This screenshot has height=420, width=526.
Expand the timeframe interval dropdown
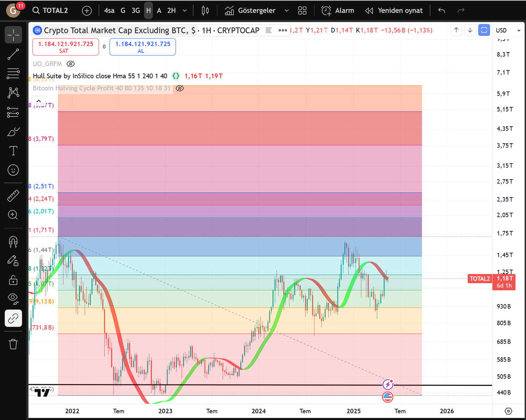point(185,11)
